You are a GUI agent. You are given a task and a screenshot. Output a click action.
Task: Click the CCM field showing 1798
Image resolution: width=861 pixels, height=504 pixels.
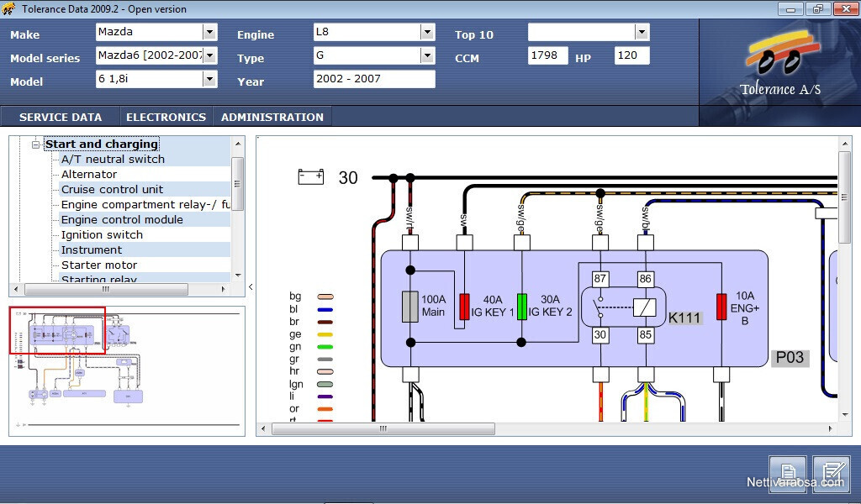coord(547,55)
